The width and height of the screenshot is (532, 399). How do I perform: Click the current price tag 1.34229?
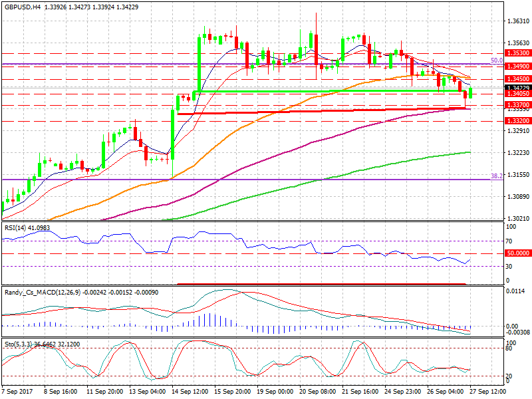click(x=517, y=88)
